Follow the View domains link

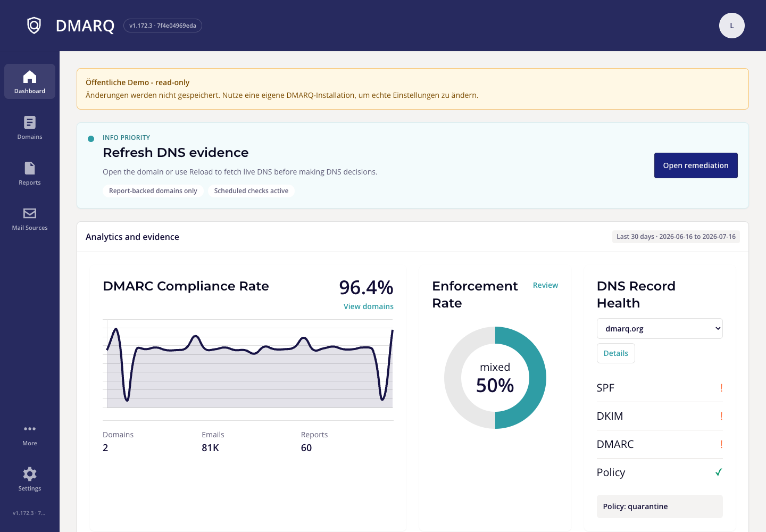[369, 306]
